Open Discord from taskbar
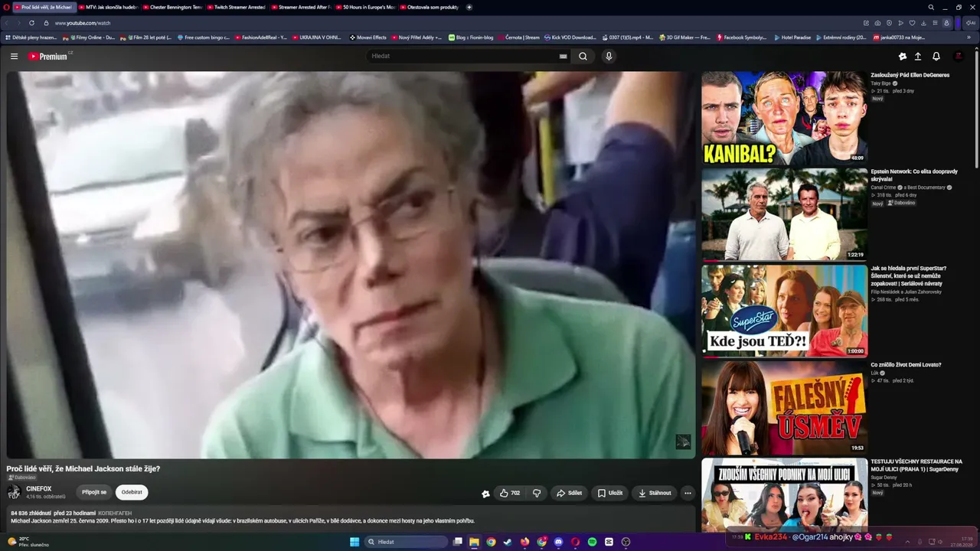 [558, 542]
